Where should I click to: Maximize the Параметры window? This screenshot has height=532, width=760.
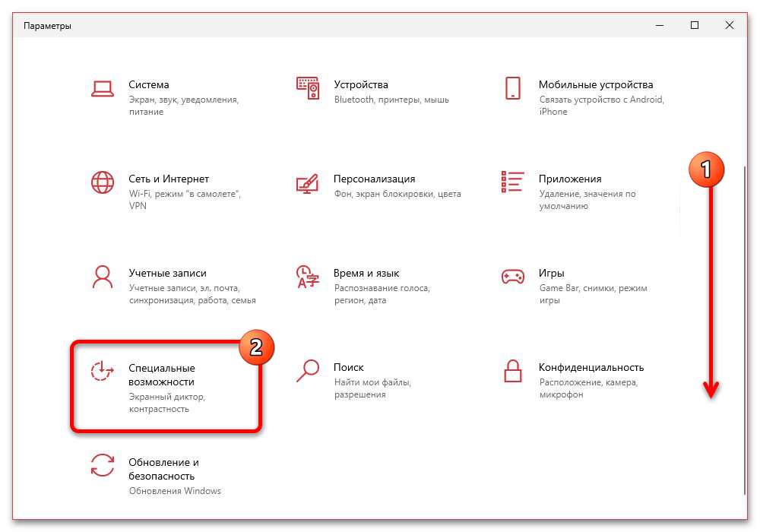click(x=694, y=26)
